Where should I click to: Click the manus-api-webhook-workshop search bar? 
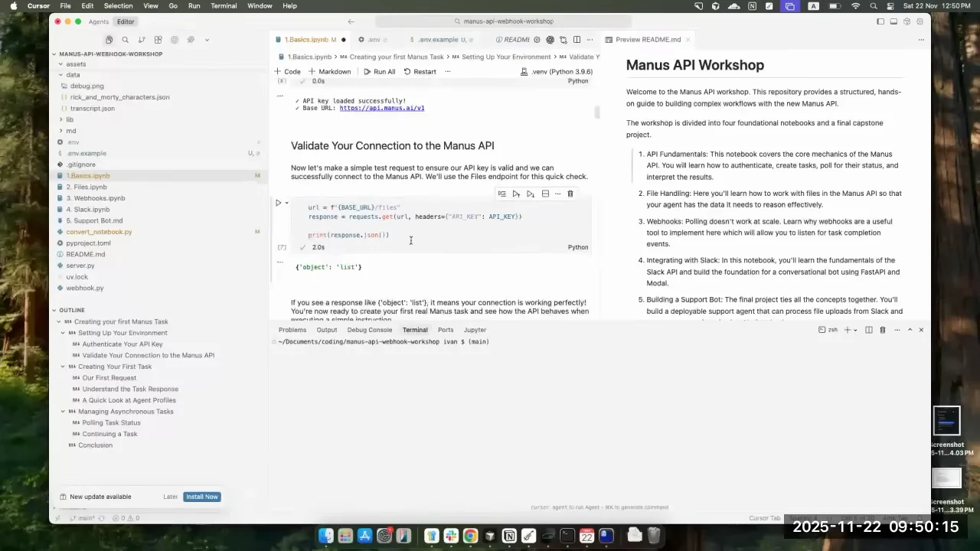tap(504, 21)
